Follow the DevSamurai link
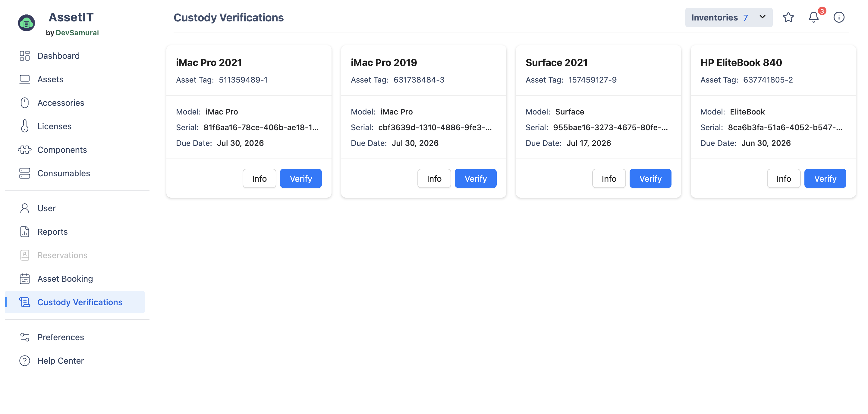Screen dimensions: 868x414 pyautogui.click(x=77, y=33)
